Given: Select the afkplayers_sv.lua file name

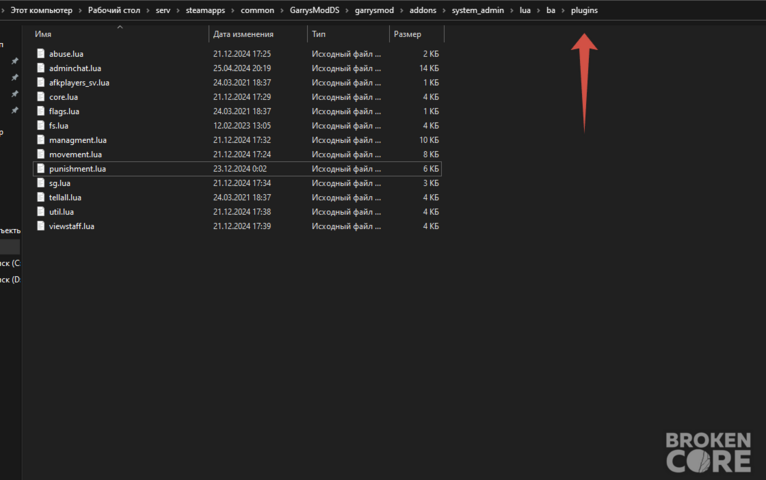Looking at the screenshot, I should [x=79, y=83].
